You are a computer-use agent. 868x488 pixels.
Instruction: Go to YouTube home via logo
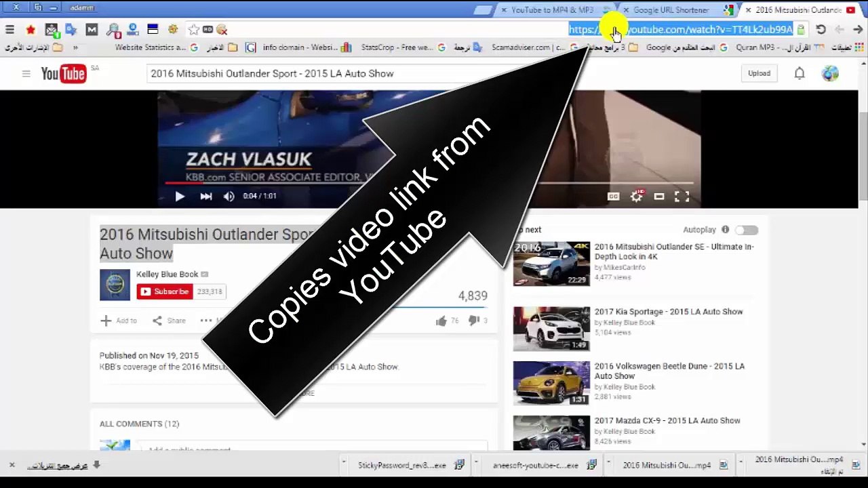click(64, 73)
